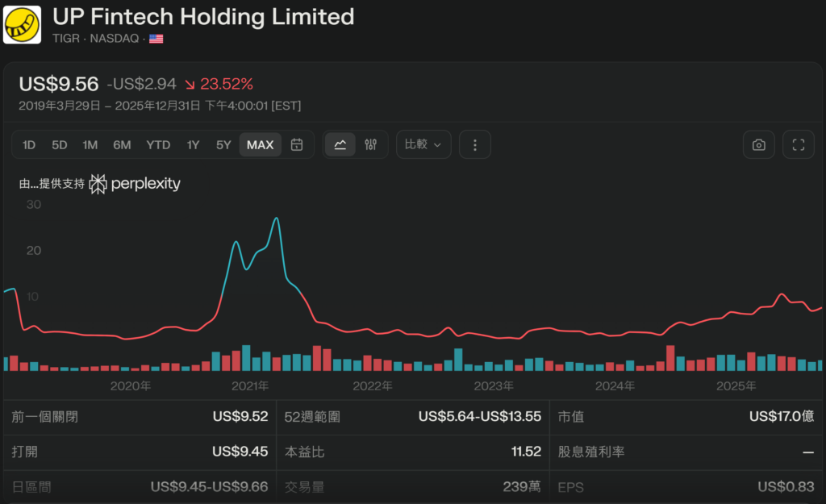Switch chart to 1Y range
Screen dimensions: 826x504
[x=193, y=145]
